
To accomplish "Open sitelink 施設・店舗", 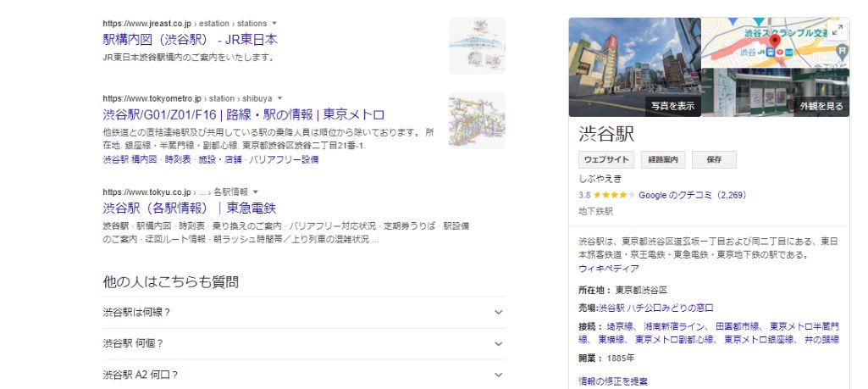I will click(x=220, y=159).
